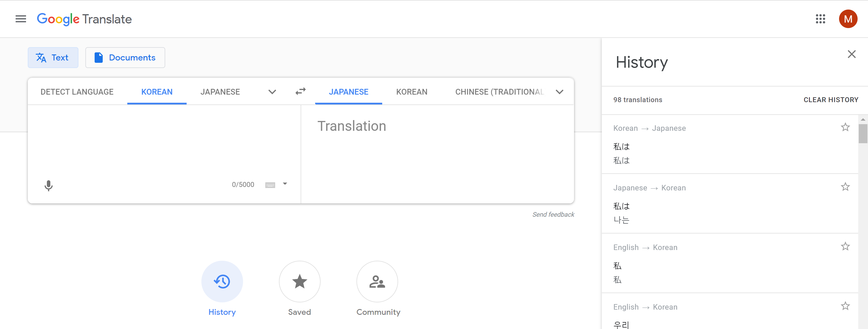The image size is (868, 329).
Task: Open the Korean → Japanese 私は history entry
Action: coord(729,144)
